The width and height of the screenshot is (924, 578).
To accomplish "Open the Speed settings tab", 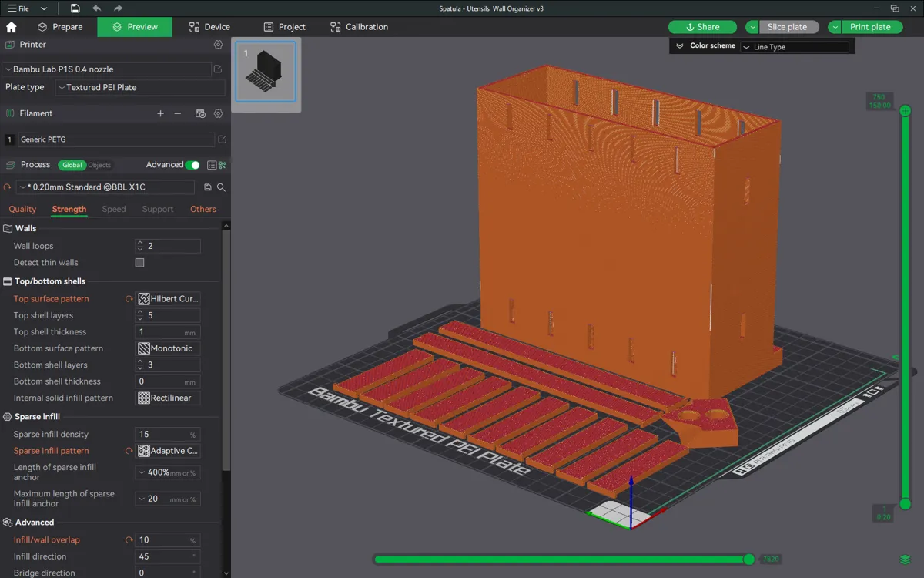I will [x=114, y=209].
